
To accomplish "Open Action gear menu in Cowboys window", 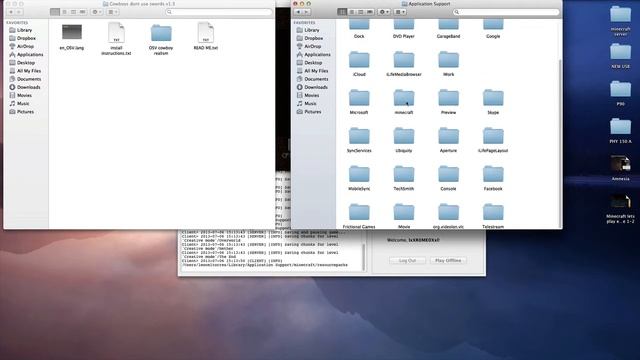I will point(97,12).
